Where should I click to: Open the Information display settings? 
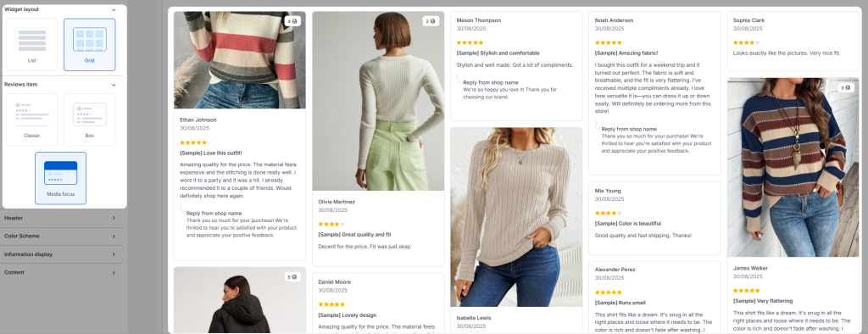click(61, 255)
